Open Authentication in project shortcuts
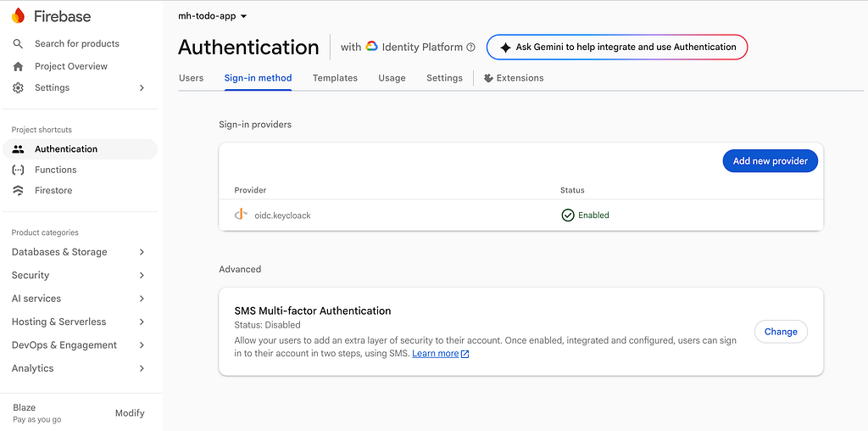The height and width of the screenshot is (431, 868). (x=81, y=149)
